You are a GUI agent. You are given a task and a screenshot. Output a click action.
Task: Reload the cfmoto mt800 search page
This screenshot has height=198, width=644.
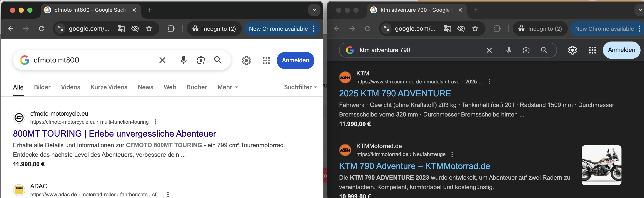42,29
